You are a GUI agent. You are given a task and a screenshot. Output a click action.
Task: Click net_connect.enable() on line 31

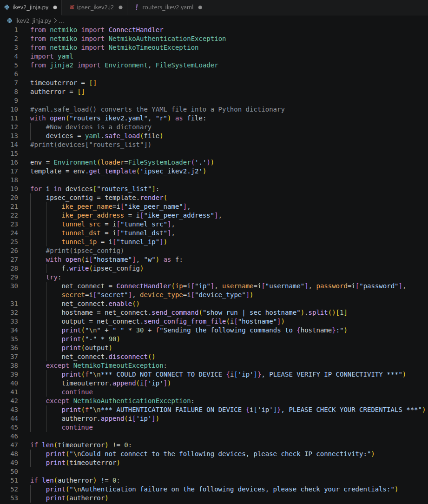pos(100,304)
